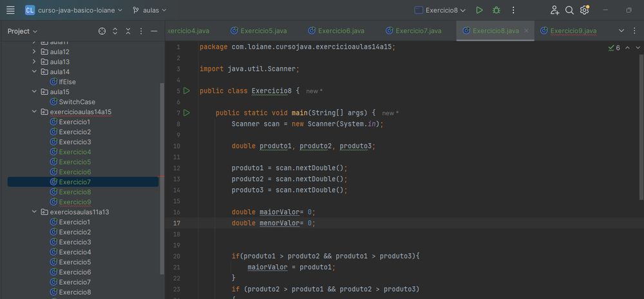Select Exercicio7 under exercicioaulas14a15
Viewport: 644px width, 299px height.
coord(75,182)
